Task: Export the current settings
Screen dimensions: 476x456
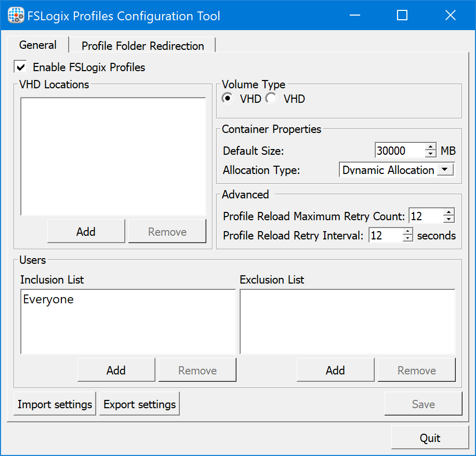Action: [x=139, y=404]
